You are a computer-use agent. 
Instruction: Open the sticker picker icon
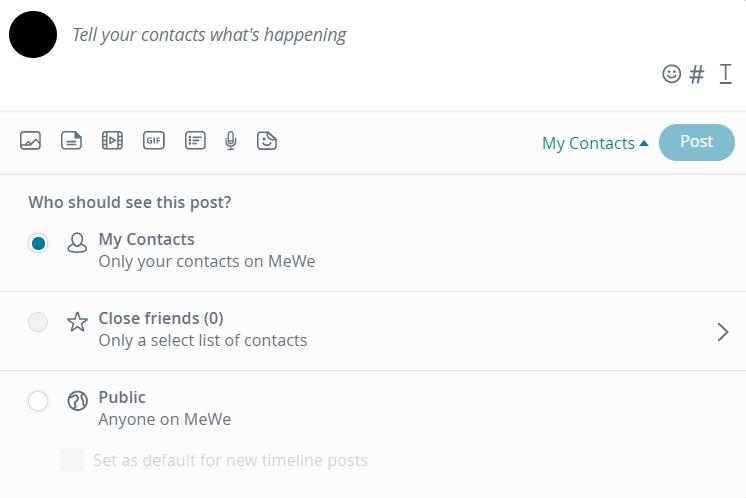coord(267,141)
